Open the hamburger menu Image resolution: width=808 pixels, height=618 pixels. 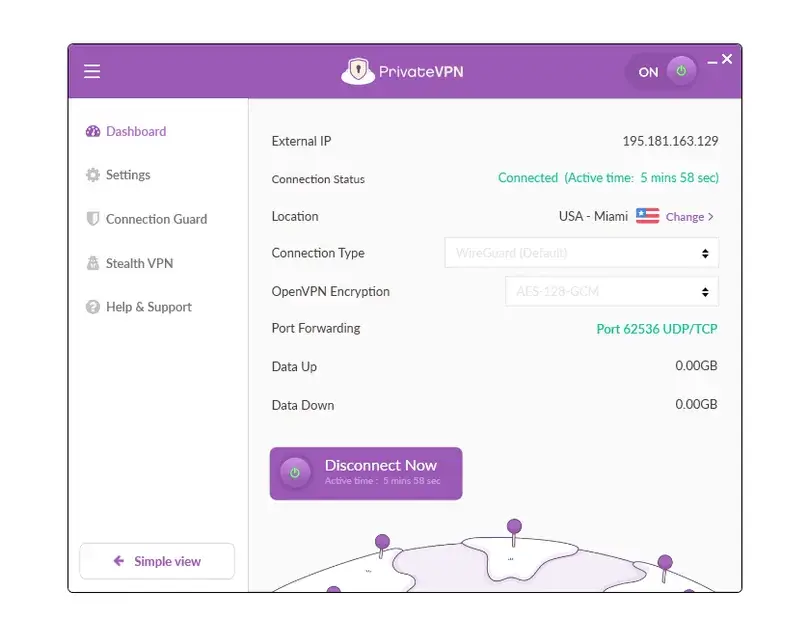92,71
